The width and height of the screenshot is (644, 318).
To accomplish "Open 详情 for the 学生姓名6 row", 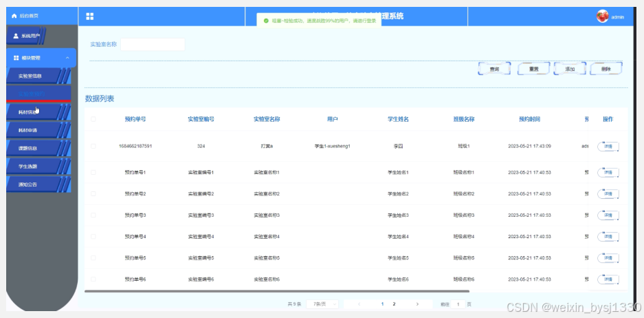I will [608, 279].
